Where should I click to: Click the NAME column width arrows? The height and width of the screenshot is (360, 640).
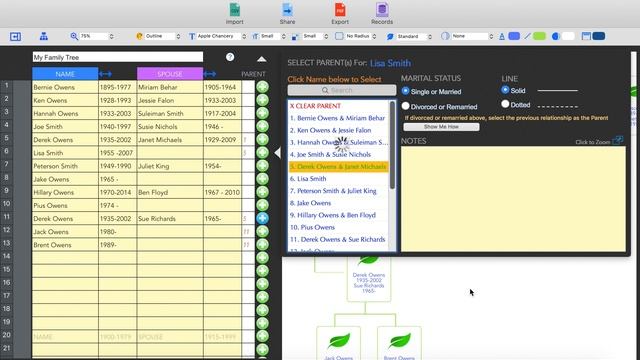point(105,74)
